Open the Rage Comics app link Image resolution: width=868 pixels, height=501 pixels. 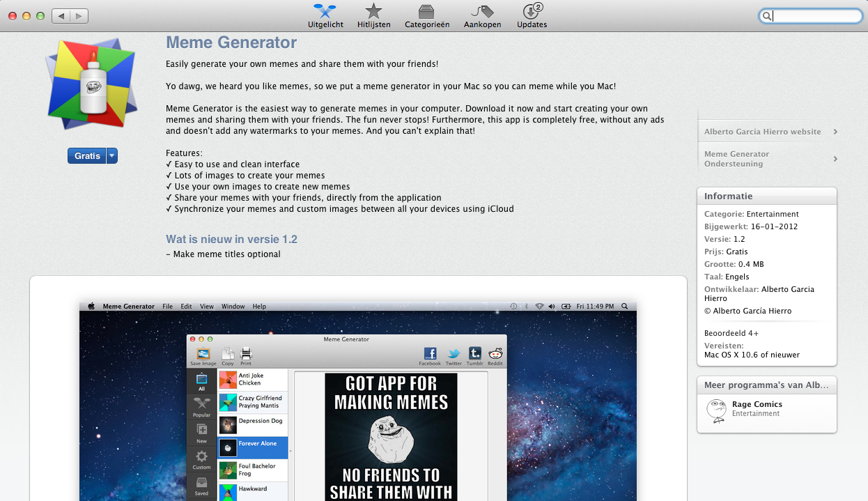point(757,404)
